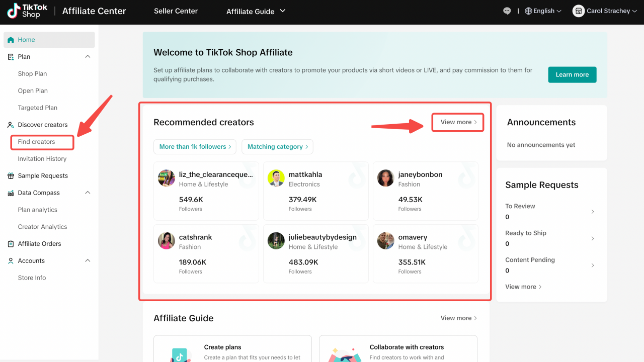Click the catshrank creator name
This screenshot has height=362, width=644.
coord(196,237)
